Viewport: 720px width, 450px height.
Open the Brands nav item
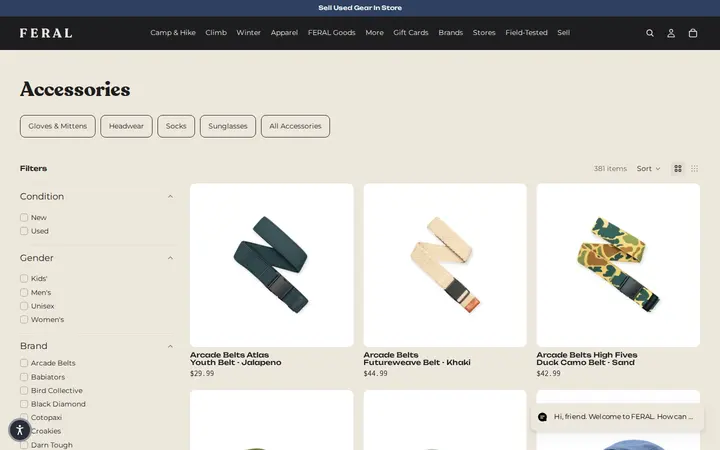(x=450, y=33)
